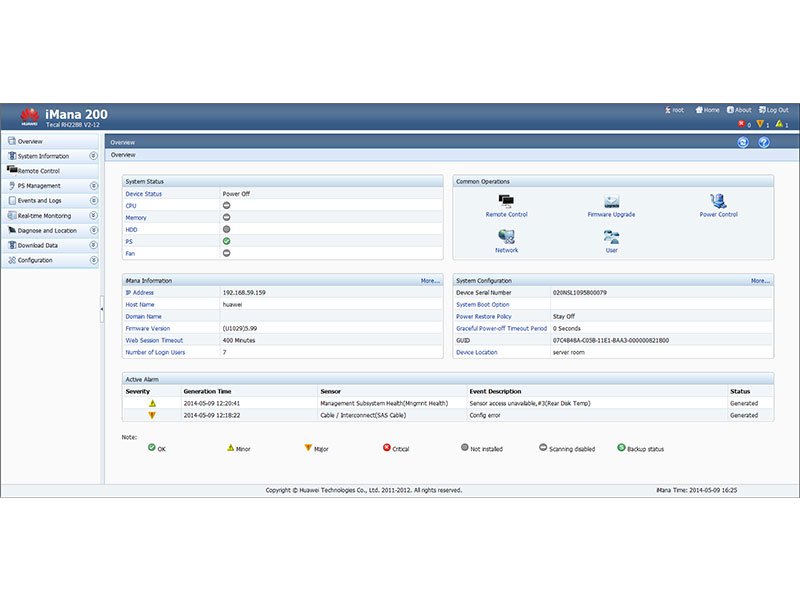Click the Severity column header
800x600 pixels.
(138, 391)
